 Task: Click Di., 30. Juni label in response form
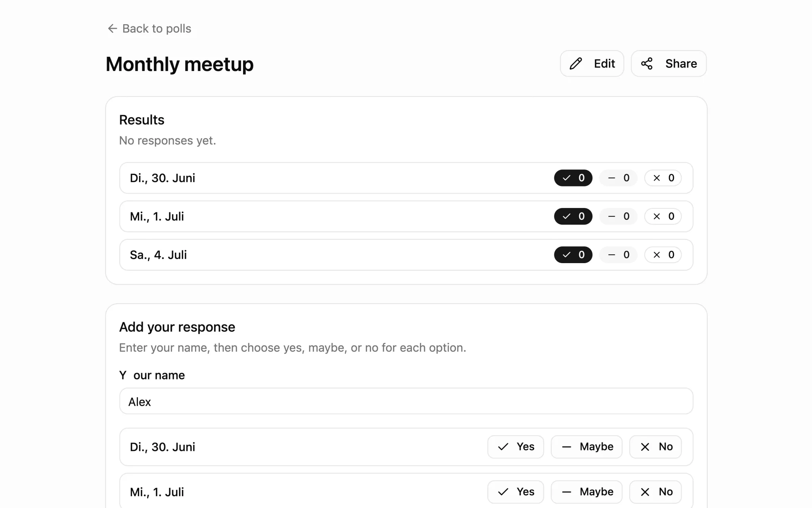click(x=163, y=447)
